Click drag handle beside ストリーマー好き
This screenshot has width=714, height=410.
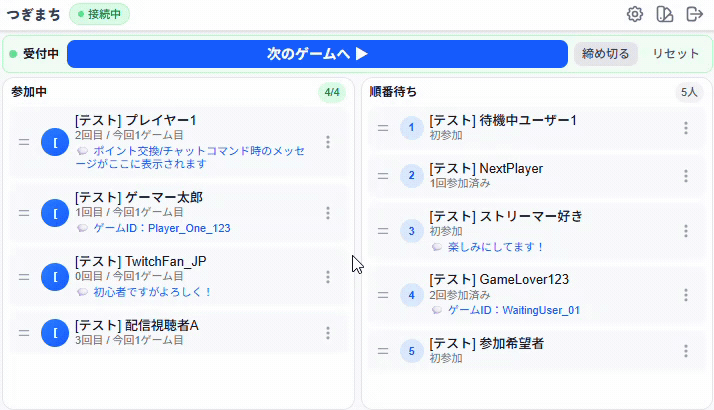pos(383,231)
